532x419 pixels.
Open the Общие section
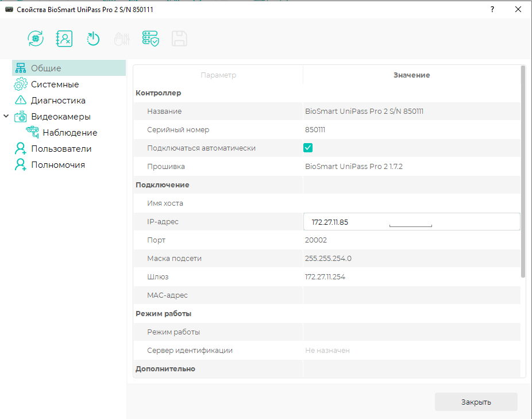[x=69, y=68]
